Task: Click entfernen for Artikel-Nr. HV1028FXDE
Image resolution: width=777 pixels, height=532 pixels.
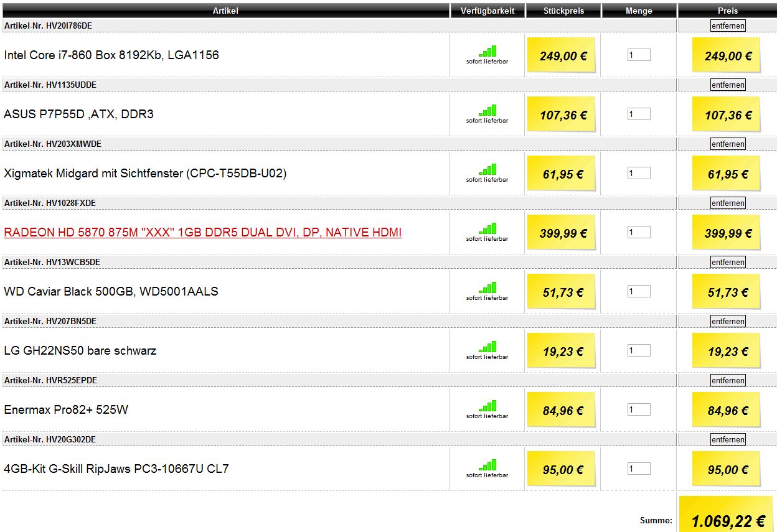Action: point(728,203)
